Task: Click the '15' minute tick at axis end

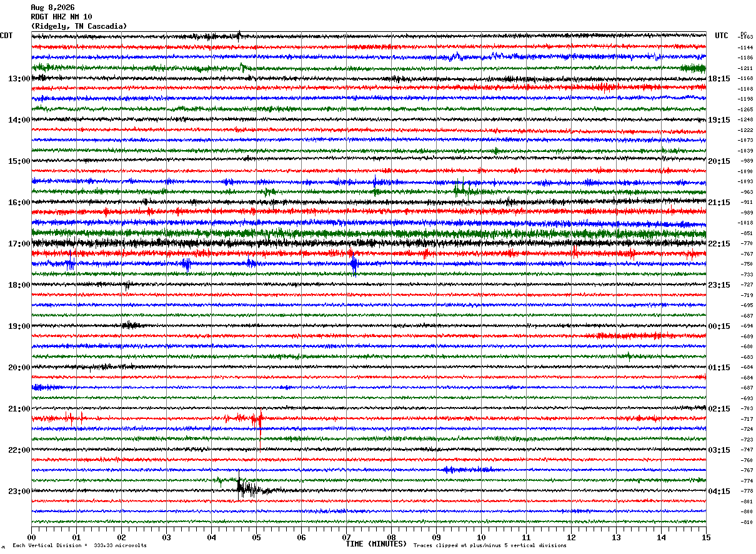Action: pyautogui.click(x=706, y=537)
